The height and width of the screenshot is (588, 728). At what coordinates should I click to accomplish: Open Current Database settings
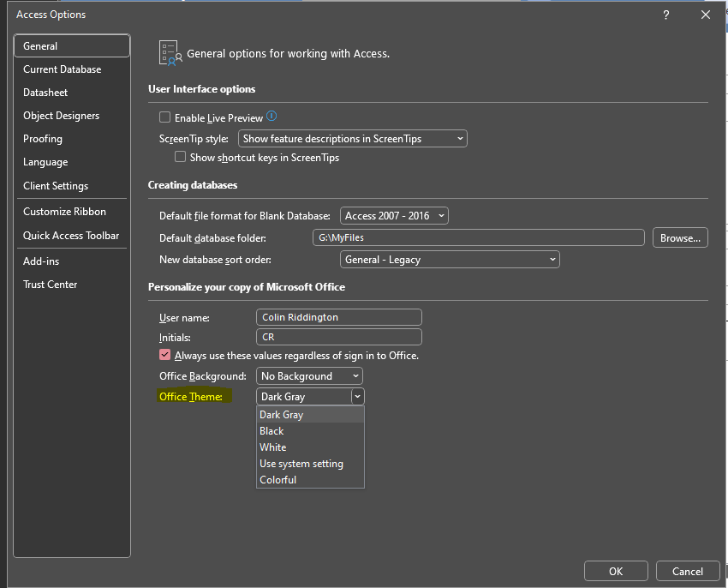[x=72, y=69]
